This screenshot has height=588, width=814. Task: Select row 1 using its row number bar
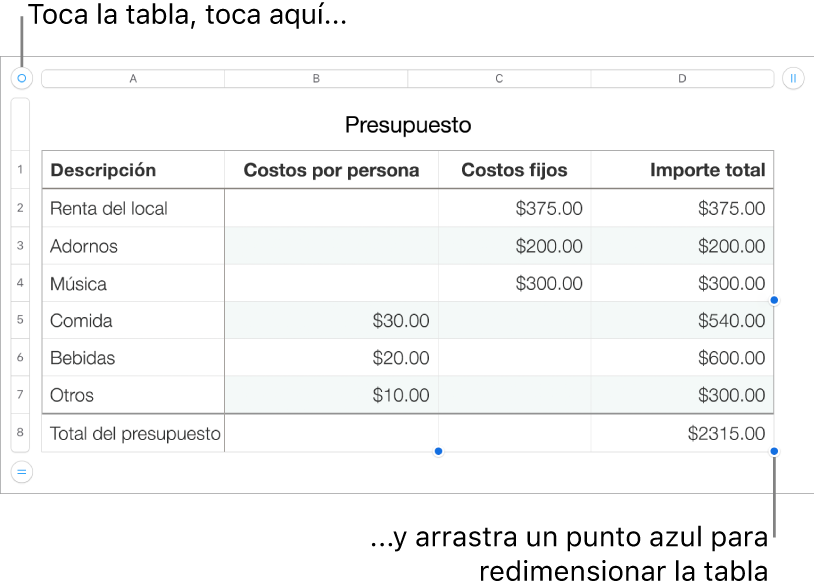click(20, 170)
